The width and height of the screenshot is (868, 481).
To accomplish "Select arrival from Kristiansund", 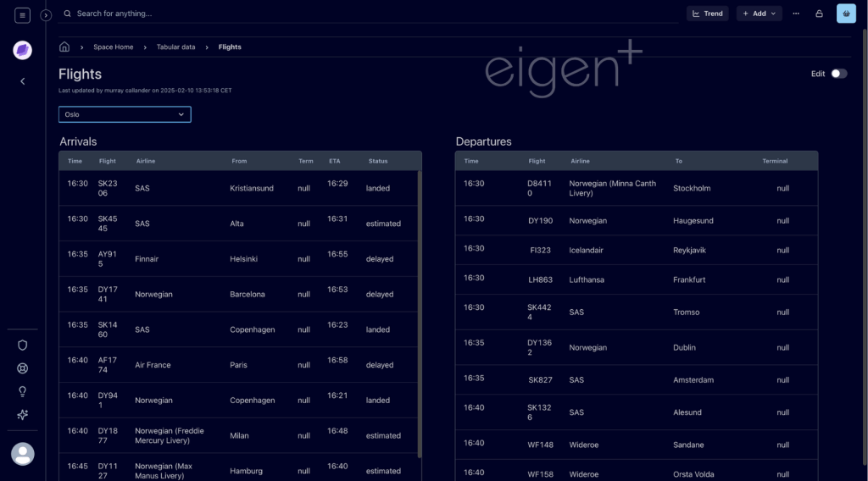I will click(x=252, y=188).
